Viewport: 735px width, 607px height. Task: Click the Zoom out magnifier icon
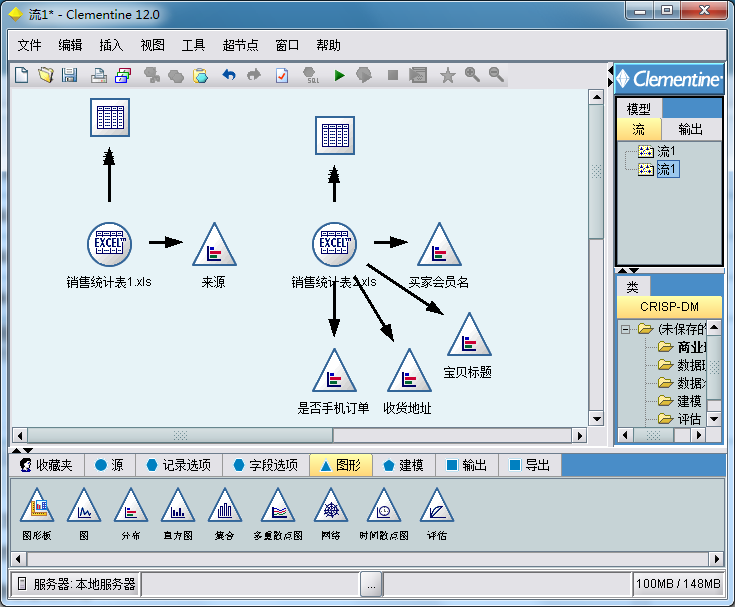(x=496, y=75)
